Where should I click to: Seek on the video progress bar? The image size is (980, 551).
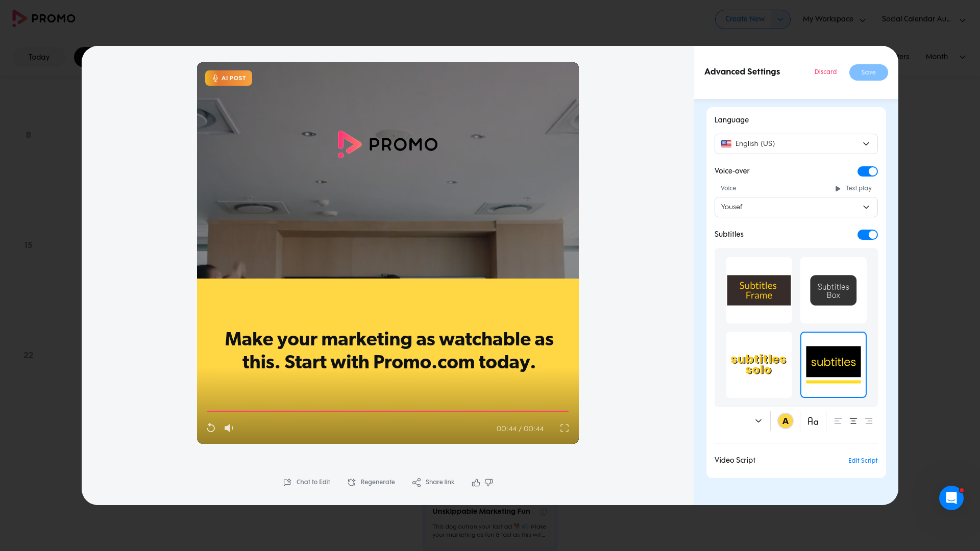pos(388,411)
